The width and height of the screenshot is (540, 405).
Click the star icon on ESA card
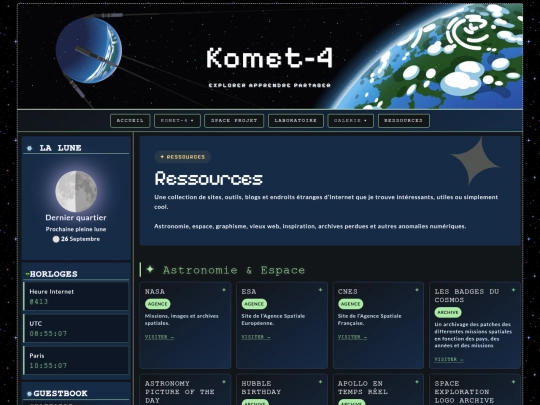pos(320,290)
